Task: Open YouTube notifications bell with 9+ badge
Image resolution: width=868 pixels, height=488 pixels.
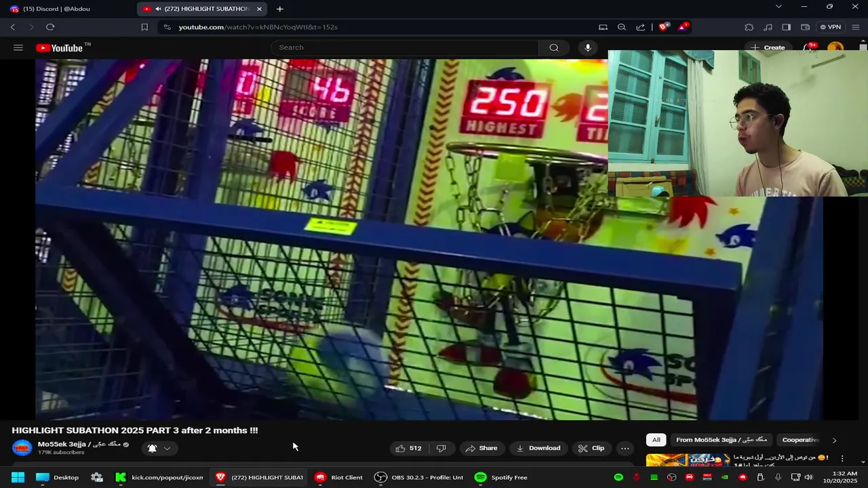Action: coord(809,47)
